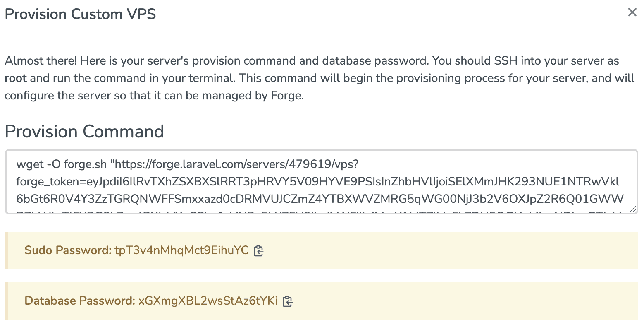Click the "Provision Custom VPS" dialog title

[80, 14]
